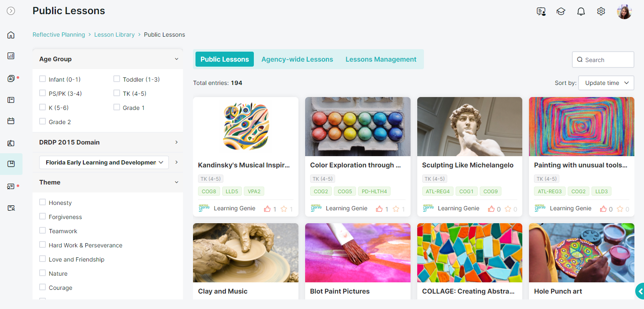Tick the Teamwork theme checkbox
Screen dimensions: 644x309
(x=43, y=230)
